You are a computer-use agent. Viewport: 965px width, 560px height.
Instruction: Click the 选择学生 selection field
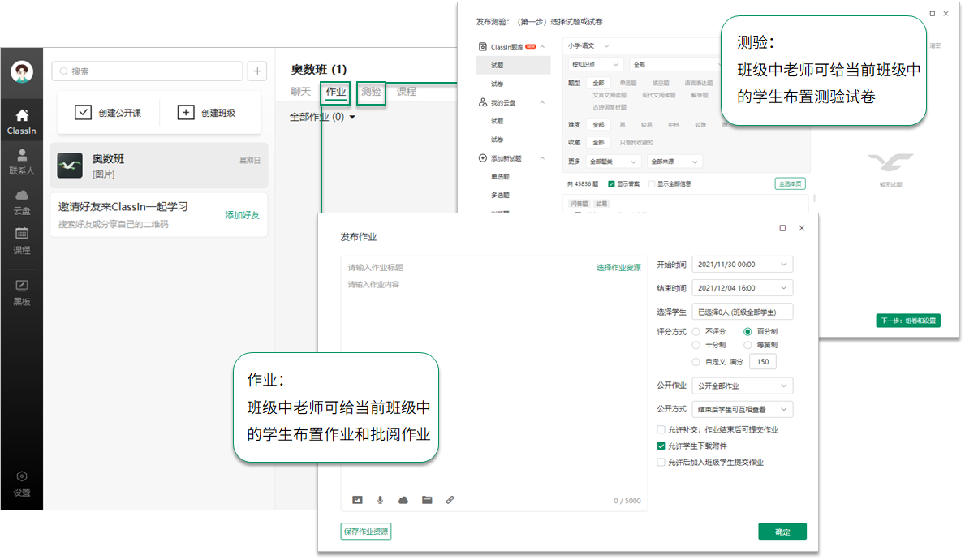point(742,312)
